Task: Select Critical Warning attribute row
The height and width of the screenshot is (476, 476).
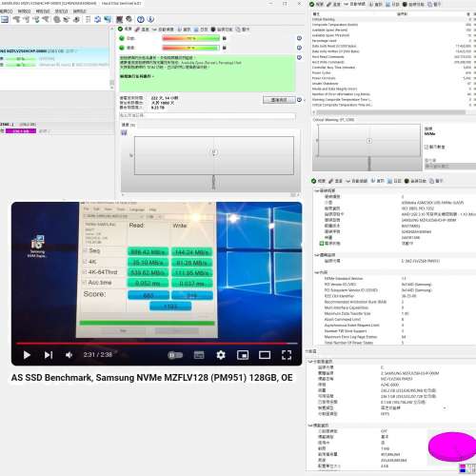Action: [x=393, y=19]
